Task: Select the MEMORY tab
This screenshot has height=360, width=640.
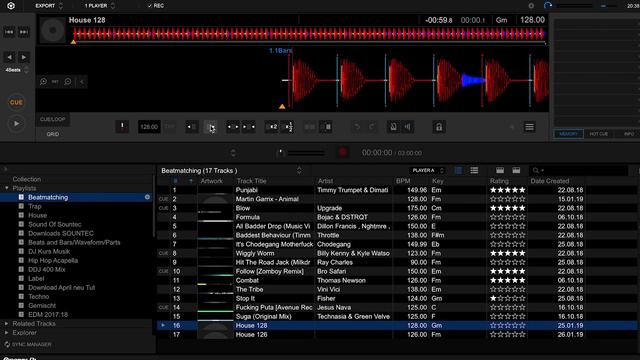Action: 568,134
